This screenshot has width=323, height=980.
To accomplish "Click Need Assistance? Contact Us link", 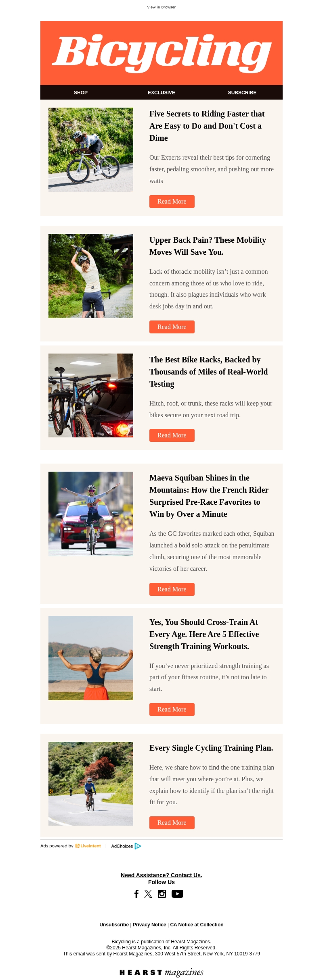I will click(161, 875).
